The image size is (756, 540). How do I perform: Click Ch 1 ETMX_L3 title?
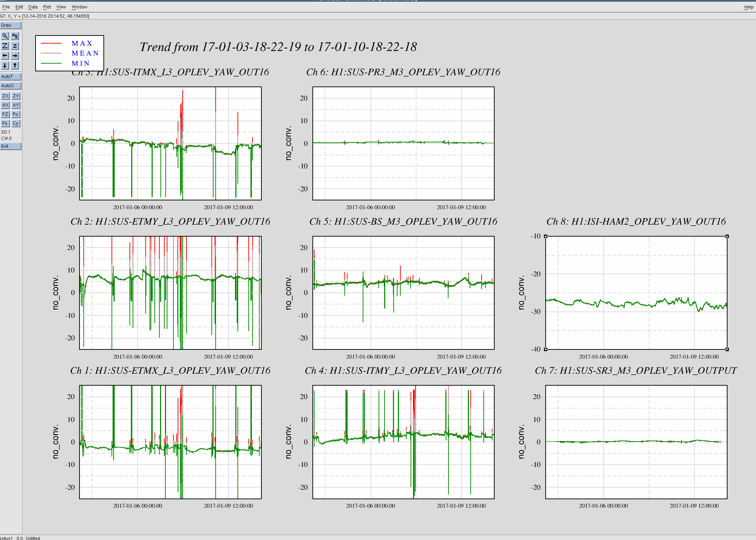170,371
